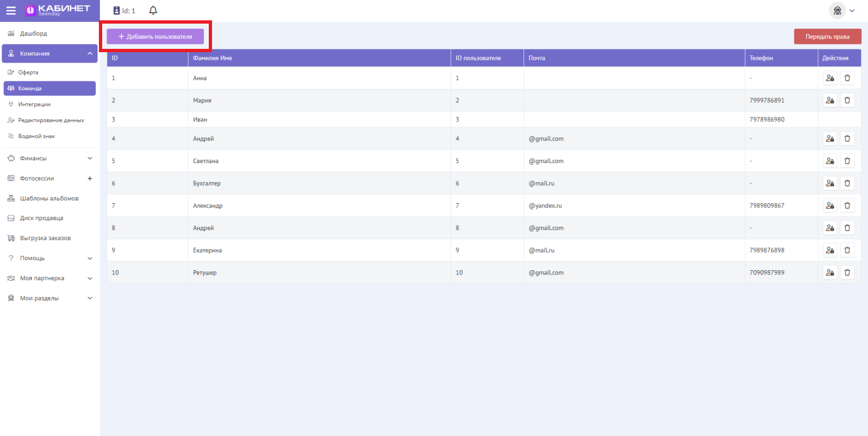Image resolution: width=868 pixels, height=436 pixels.
Task: Expand the Помощь section
Action: [90, 258]
